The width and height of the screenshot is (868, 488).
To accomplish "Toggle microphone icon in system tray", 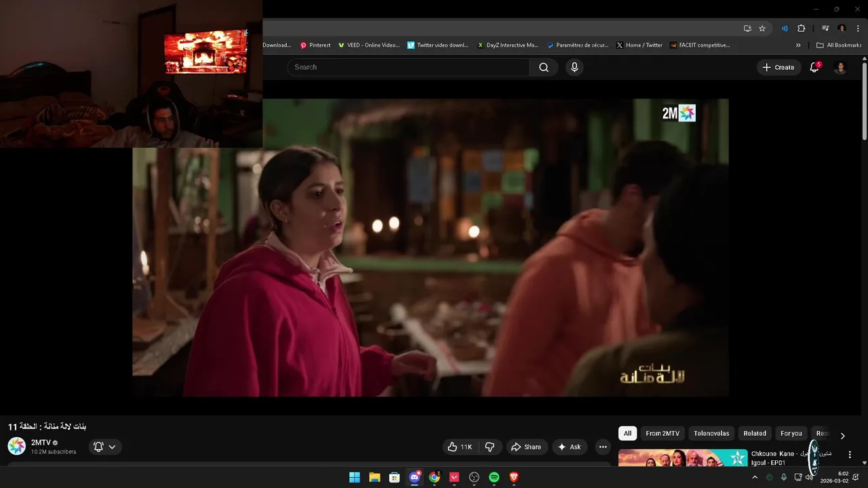I will click(x=783, y=477).
